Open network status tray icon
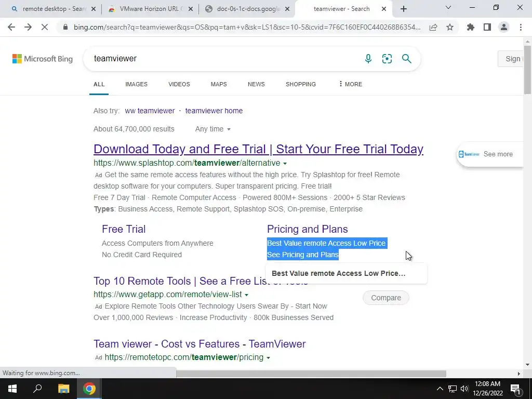The width and height of the screenshot is (532, 399). 453,389
